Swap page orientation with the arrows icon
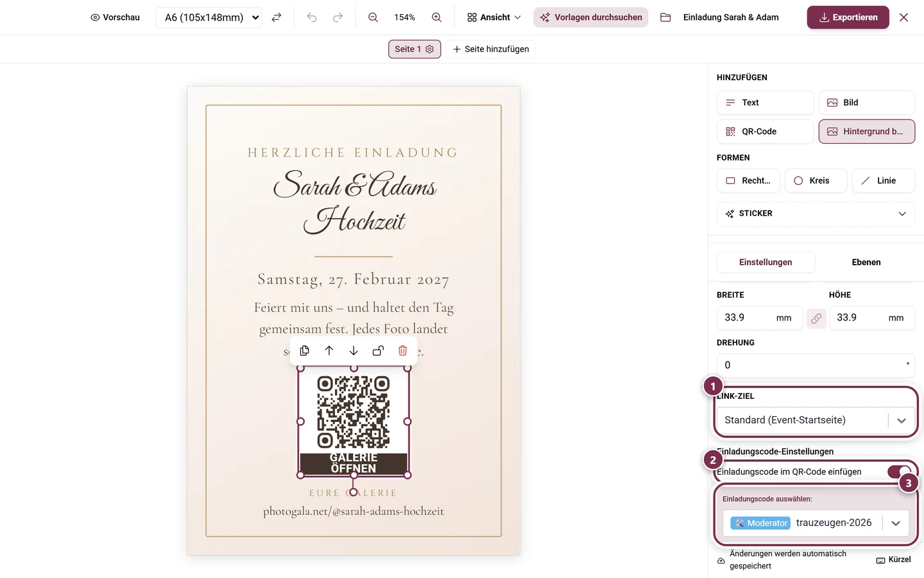Screen dimensions: 924x578 point(277,17)
